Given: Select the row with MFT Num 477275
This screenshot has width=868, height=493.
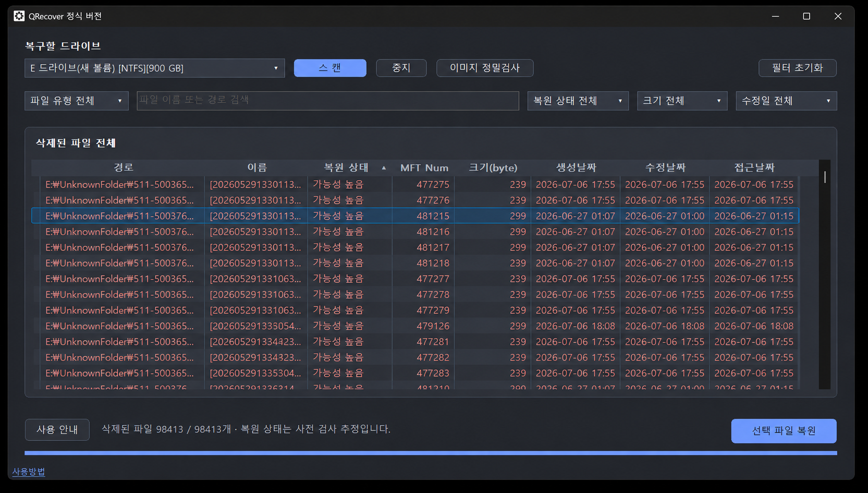Looking at the screenshot, I should pyautogui.click(x=415, y=185).
